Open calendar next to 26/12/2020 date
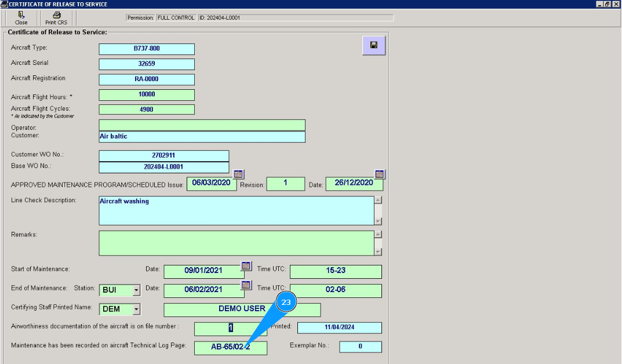The width and height of the screenshot is (622, 364). click(x=380, y=174)
